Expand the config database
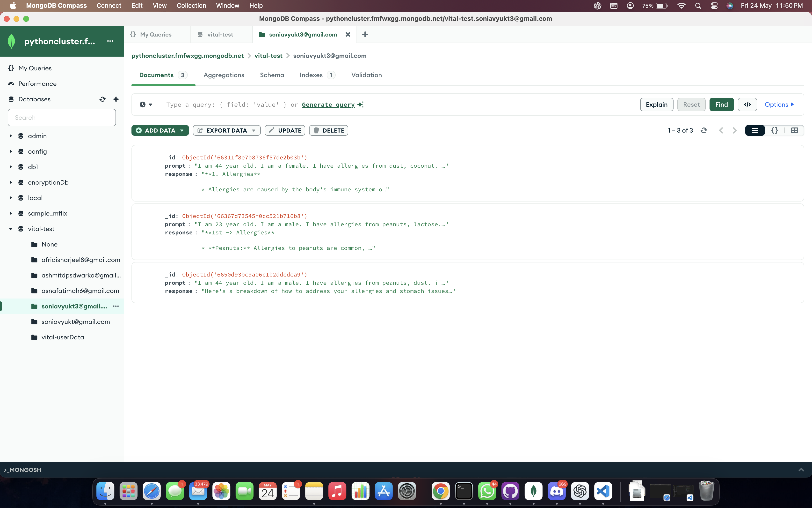 [x=11, y=151]
